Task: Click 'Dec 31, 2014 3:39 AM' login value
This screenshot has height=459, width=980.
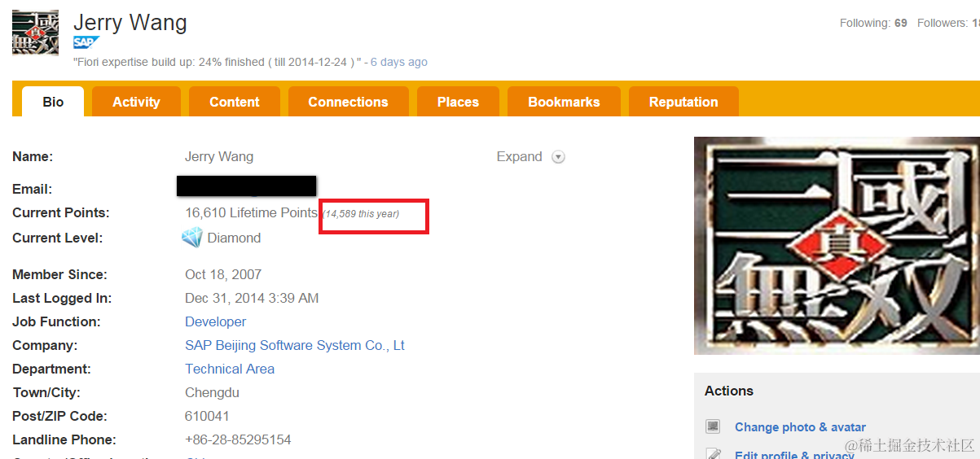Action: click(x=252, y=298)
